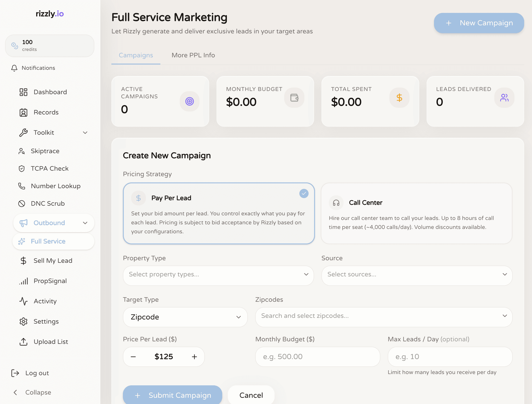Expand the Toolkit sidebar section
The image size is (532, 404).
coord(85,132)
